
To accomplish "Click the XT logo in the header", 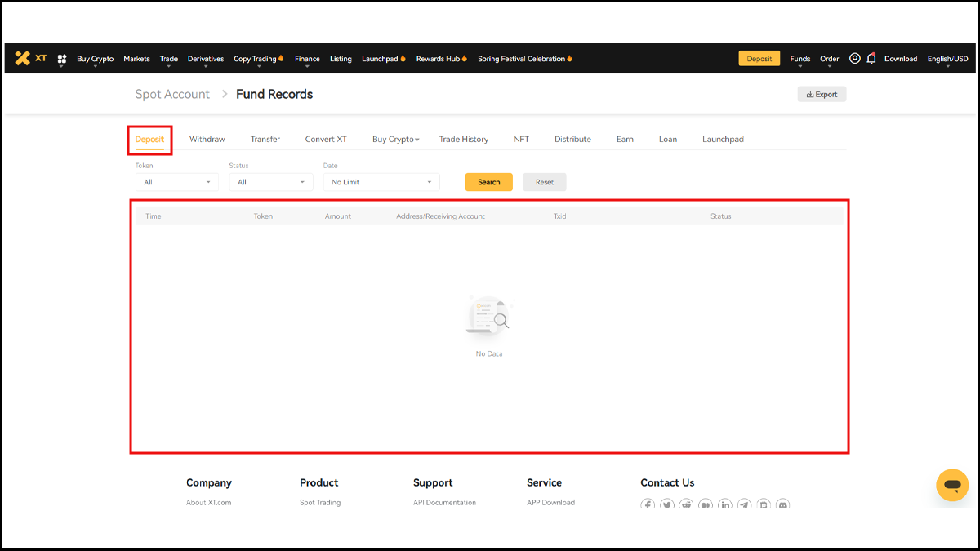I will pos(30,59).
